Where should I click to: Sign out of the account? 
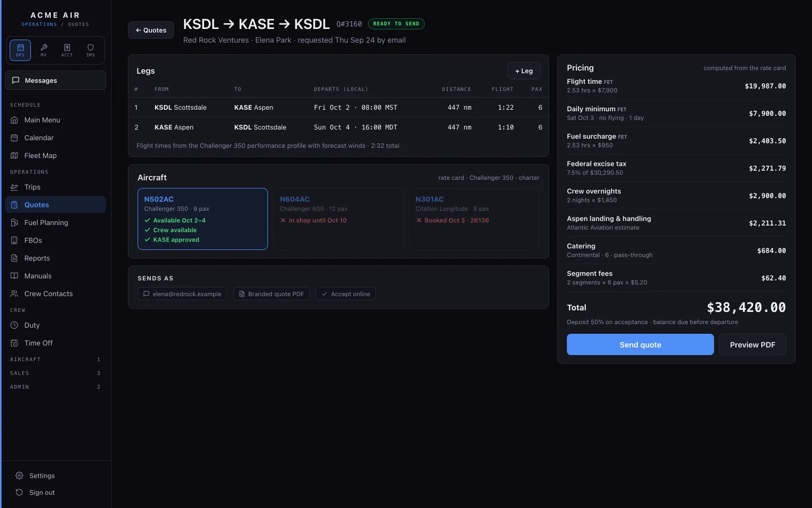pos(56,492)
